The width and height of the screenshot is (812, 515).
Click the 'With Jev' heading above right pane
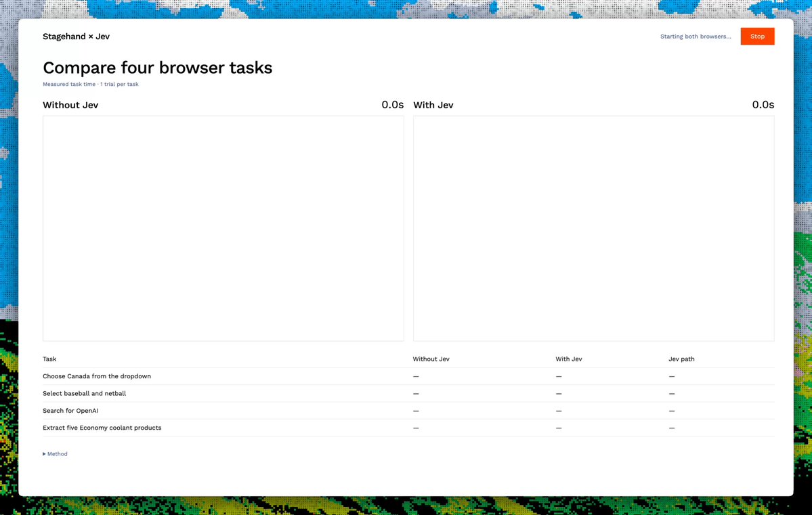[433, 105]
